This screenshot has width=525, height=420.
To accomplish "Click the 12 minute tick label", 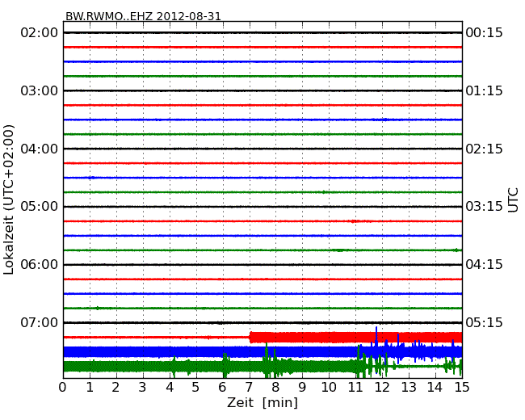I will 382,388.
